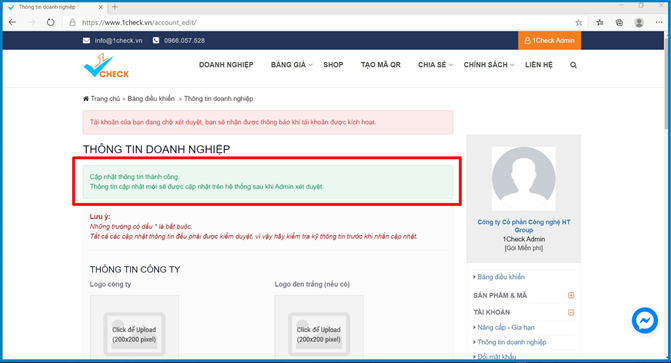Open LIÊN HỆ menu item
This screenshot has width=671, height=363.
(x=539, y=65)
